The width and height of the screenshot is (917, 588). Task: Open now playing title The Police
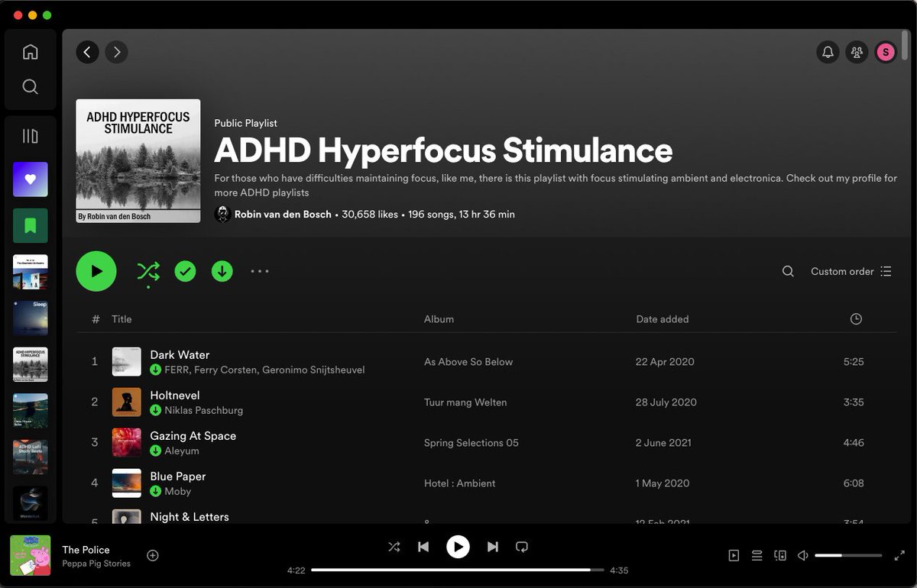[86, 550]
